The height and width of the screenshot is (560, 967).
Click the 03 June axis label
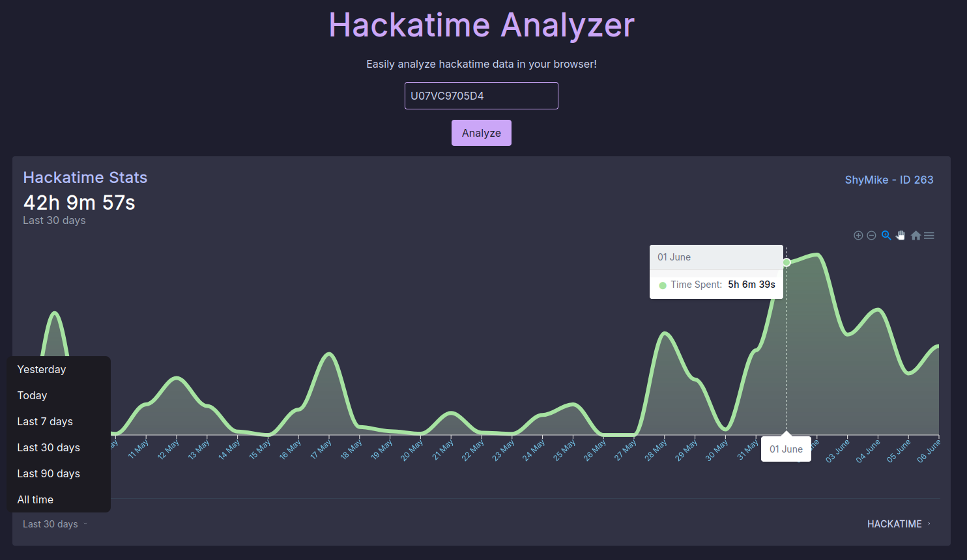pos(837,451)
